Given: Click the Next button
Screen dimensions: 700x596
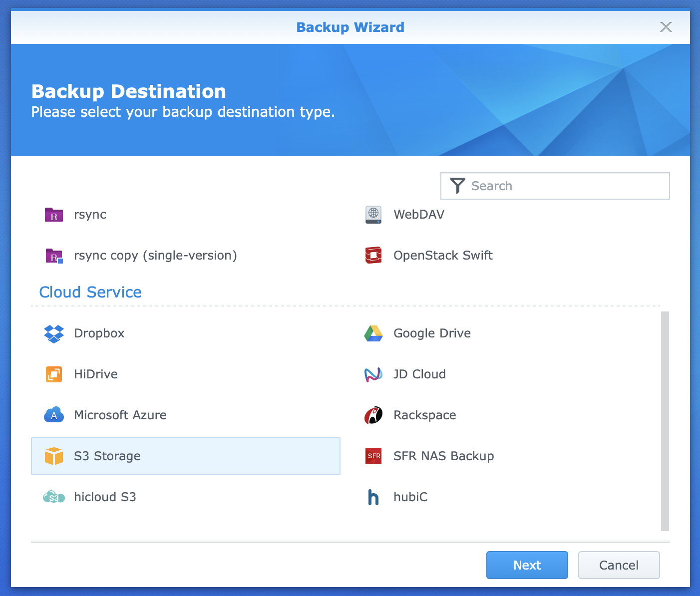Looking at the screenshot, I should click(x=527, y=565).
